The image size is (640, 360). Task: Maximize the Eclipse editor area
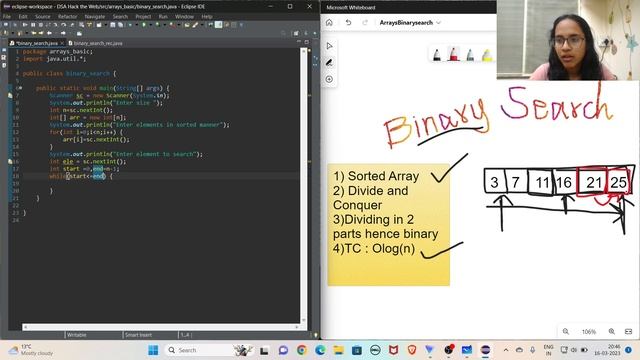click(x=307, y=42)
